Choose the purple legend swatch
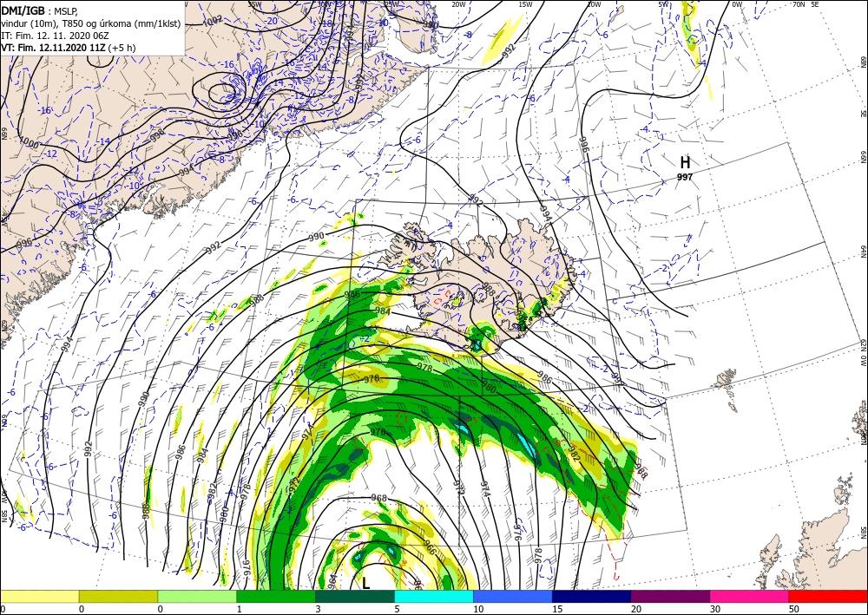Image resolution: width=868 pixels, height=615 pixels. point(670,596)
